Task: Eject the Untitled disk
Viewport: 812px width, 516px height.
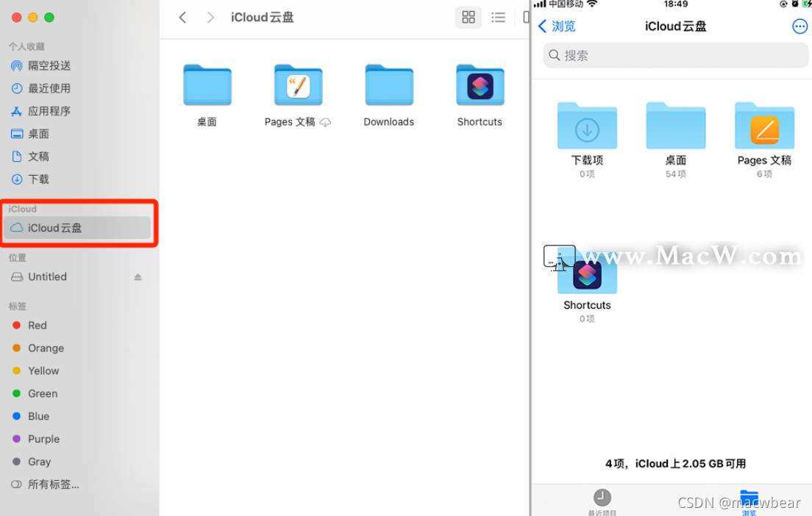Action: point(138,277)
